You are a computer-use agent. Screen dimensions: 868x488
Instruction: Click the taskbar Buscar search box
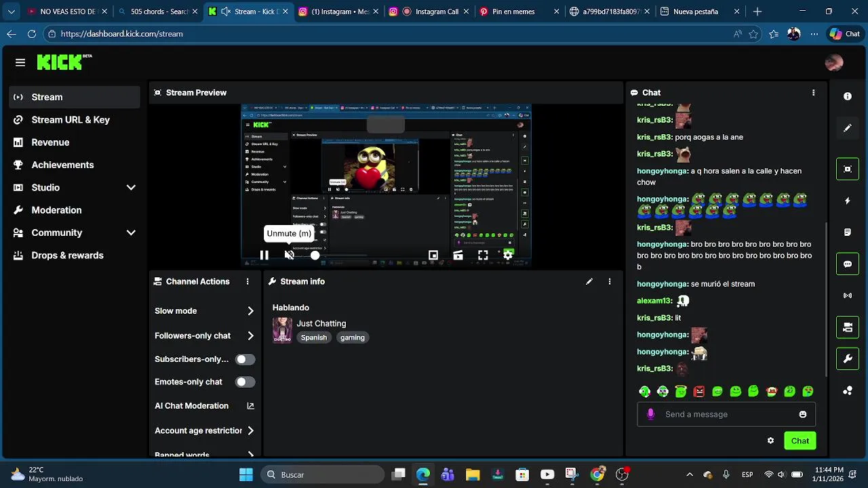[x=321, y=474]
